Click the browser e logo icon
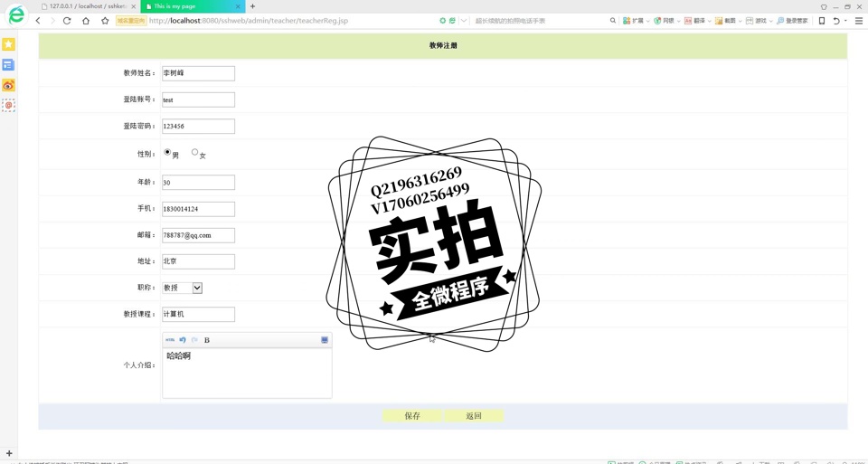This screenshot has width=868, height=464. [16, 15]
